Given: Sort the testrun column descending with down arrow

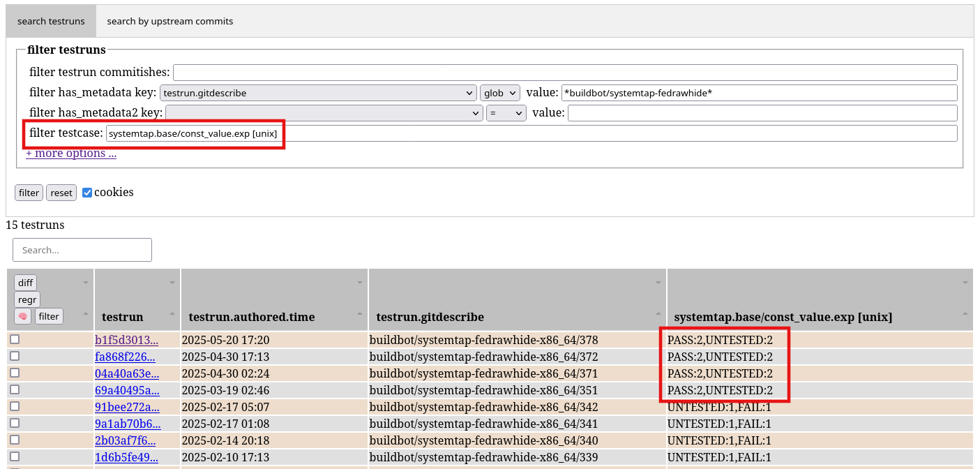Looking at the screenshot, I should (x=173, y=283).
